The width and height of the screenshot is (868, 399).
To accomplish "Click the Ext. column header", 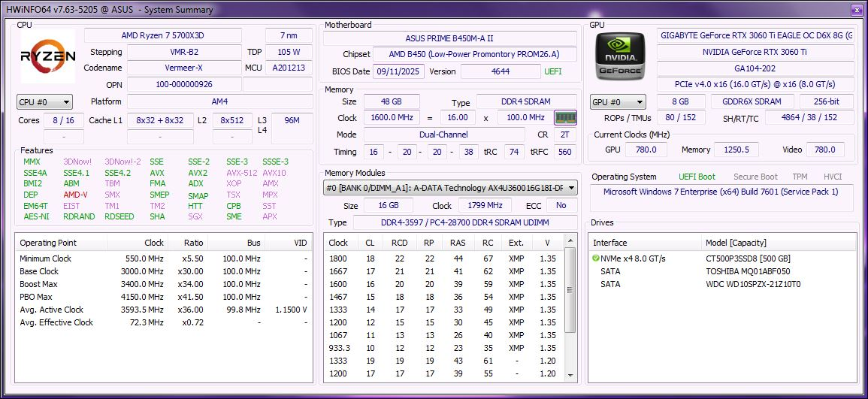I will [516, 243].
